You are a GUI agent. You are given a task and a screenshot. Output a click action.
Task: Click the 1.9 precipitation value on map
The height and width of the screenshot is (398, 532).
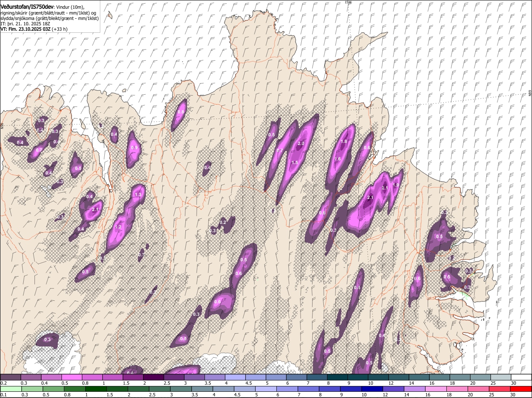click(x=396, y=185)
